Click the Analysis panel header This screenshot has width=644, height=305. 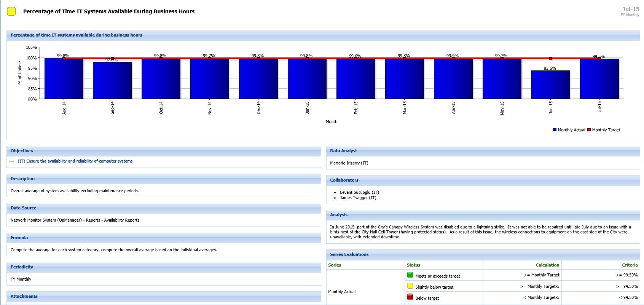coord(483,215)
